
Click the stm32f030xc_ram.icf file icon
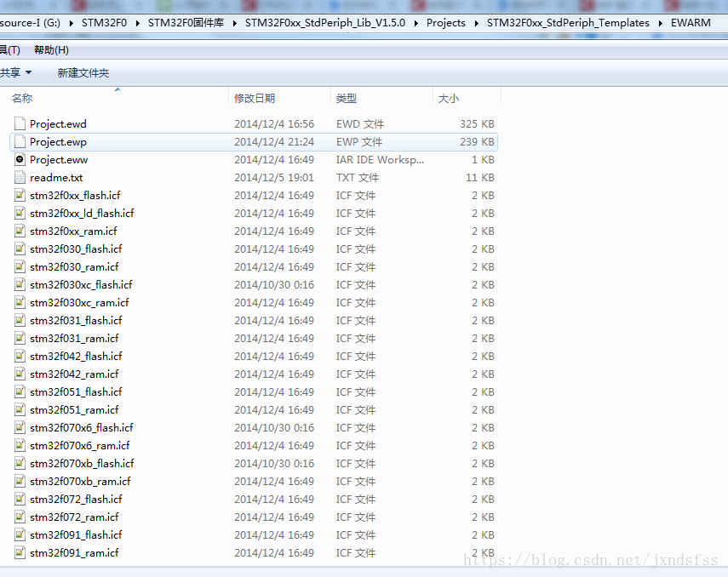(20, 302)
